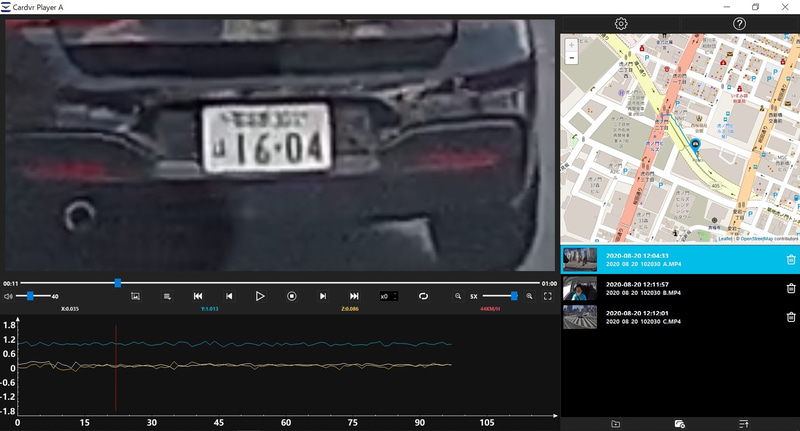The image size is (800, 431).
Task: Click the Cardvr Player app icon in the title bar
Action: coord(6,7)
